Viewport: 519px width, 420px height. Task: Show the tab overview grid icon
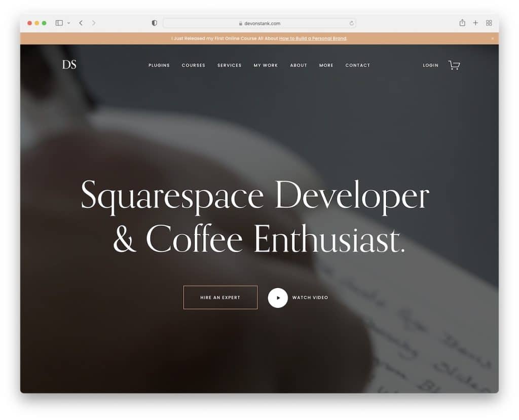point(489,23)
